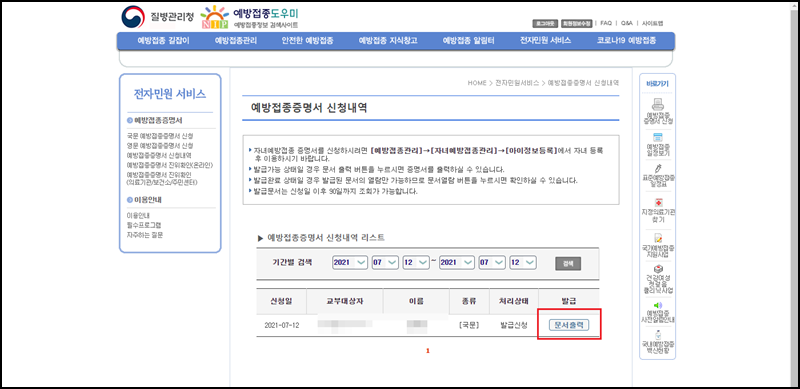Select 영문 예방접종증명서 신청 in sidebar
The height and width of the screenshot is (389, 800).
(x=160, y=145)
